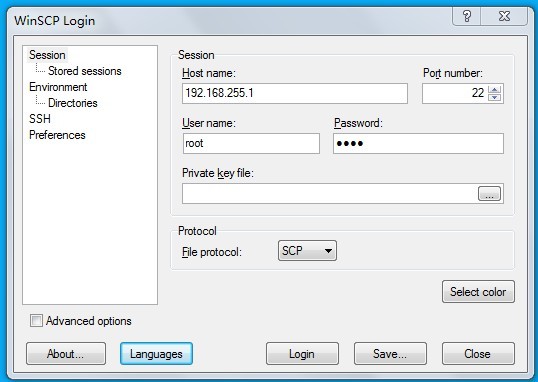Screen dimensions: 538x382
Task: Click the Select color button
Action: tap(478, 292)
